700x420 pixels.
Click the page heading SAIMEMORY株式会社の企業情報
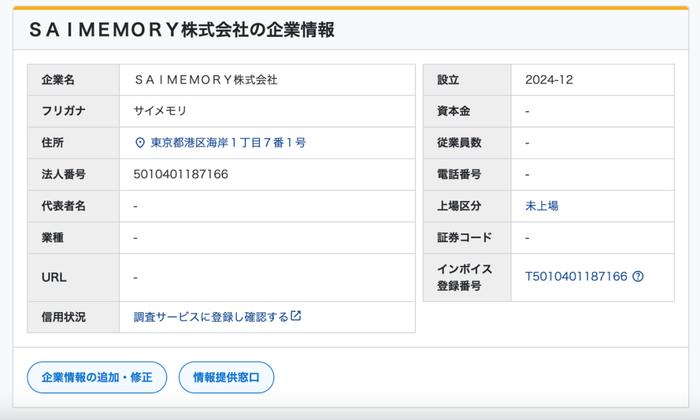(x=182, y=30)
